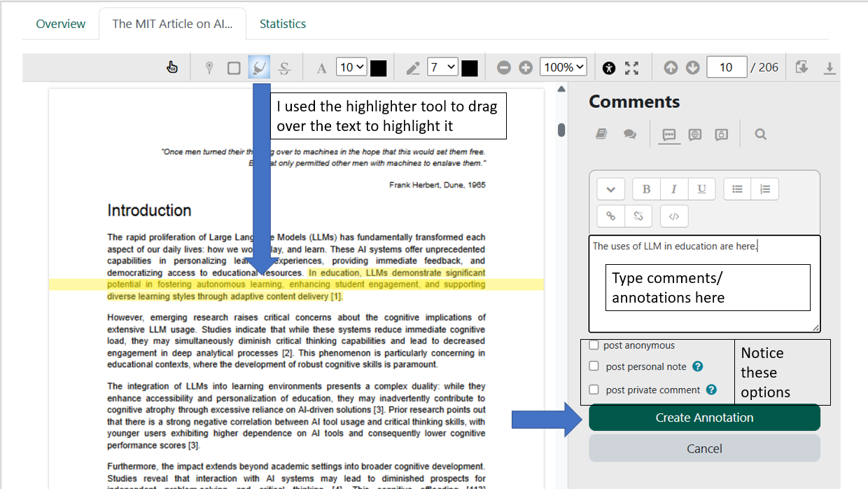This screenshot has width=868, height=489.
Task: Switch to the Statistics tab
Action: pyautogui.click(x=283, y=23)
